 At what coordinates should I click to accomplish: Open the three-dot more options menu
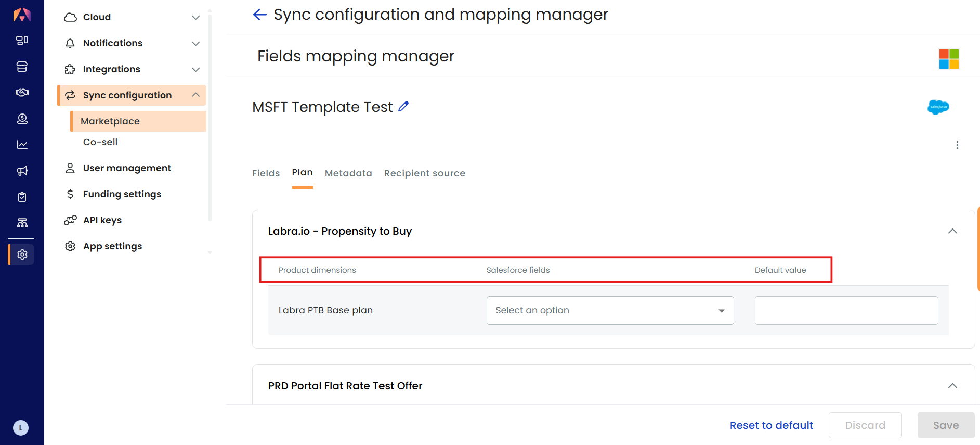957,145
